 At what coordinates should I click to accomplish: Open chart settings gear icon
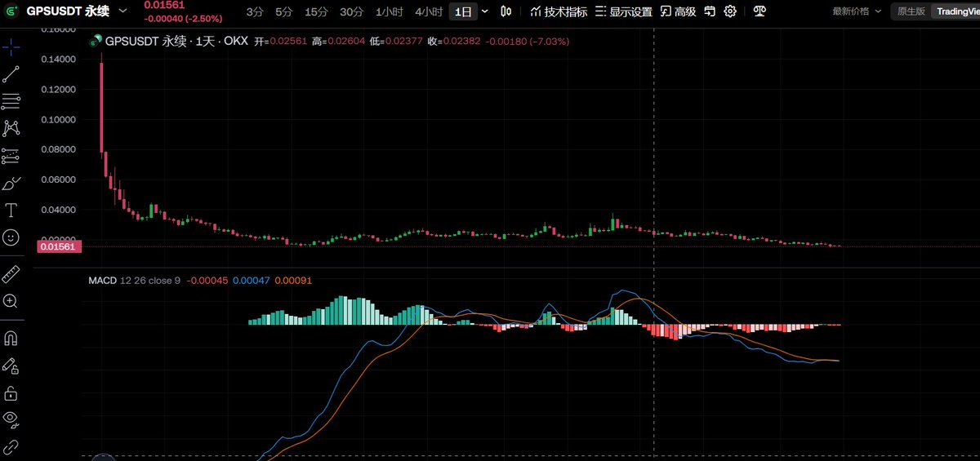click(730, 11)
